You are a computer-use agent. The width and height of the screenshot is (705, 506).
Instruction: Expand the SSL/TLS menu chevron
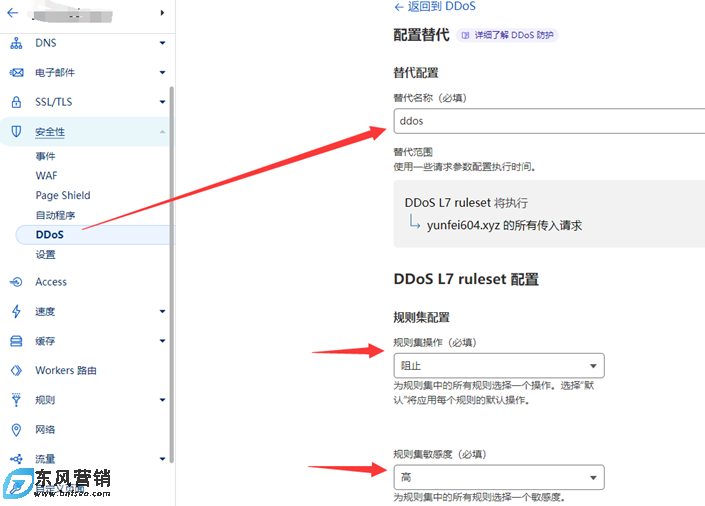click(x=162, y=102)
